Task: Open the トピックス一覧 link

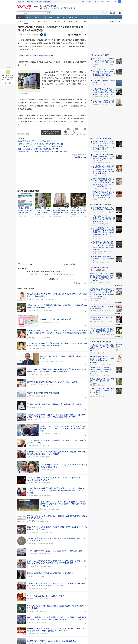Action: (115, 22)
